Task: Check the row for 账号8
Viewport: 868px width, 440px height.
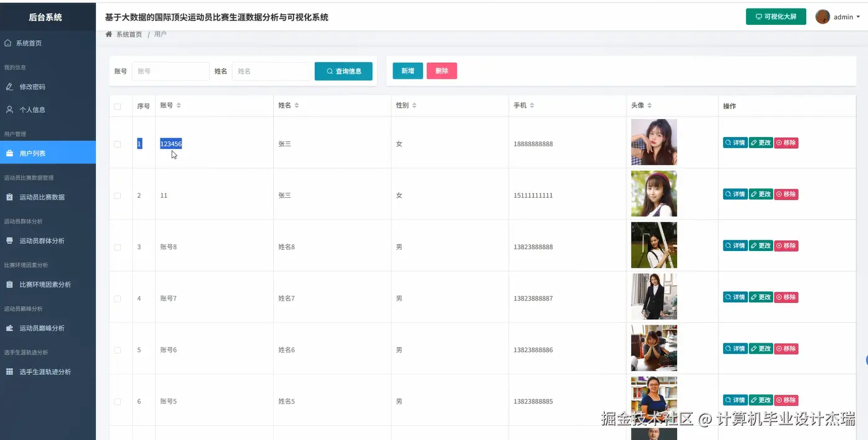Action: click(x=118, y=247)
